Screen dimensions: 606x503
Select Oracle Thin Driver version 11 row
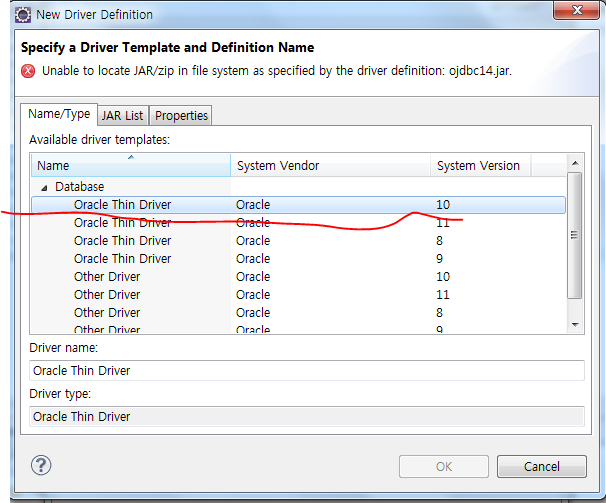click(x=298, y=223)
